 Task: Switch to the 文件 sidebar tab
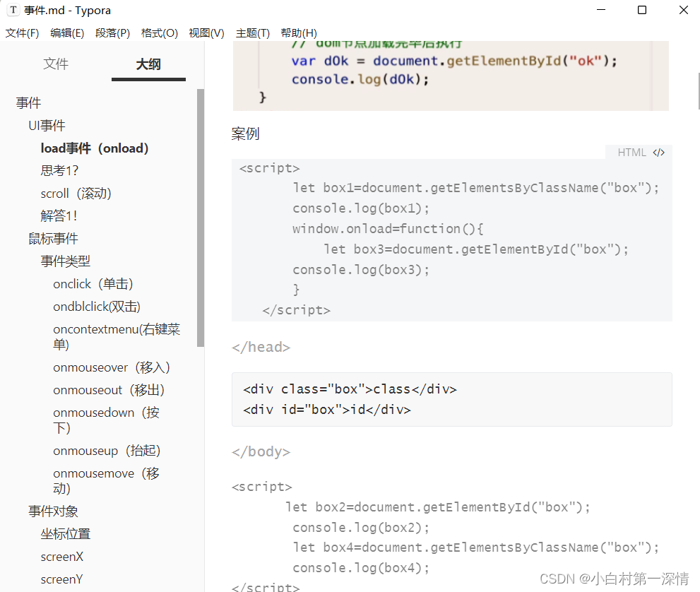pyautogui.click(x=56, y=64)
